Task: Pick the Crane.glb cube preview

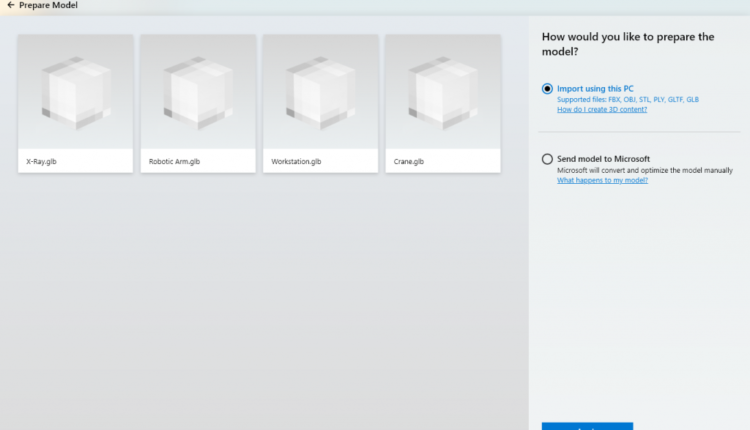Action: (443, 91)
